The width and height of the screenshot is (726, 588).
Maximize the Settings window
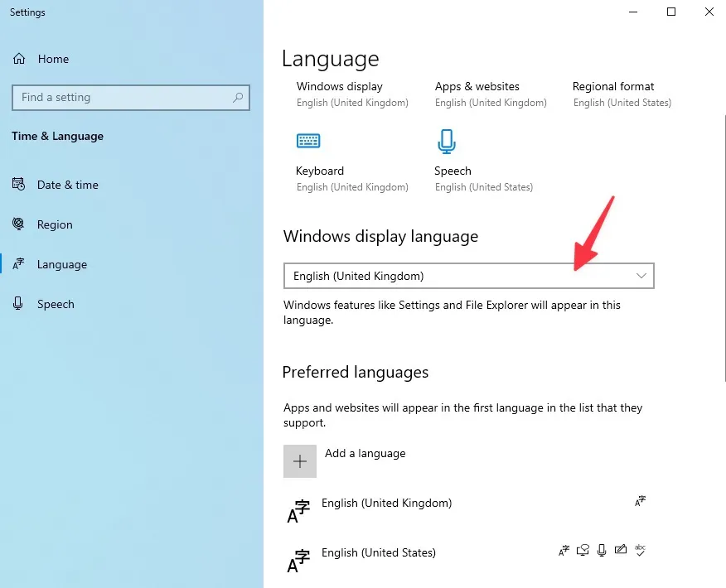click(671, 12)
